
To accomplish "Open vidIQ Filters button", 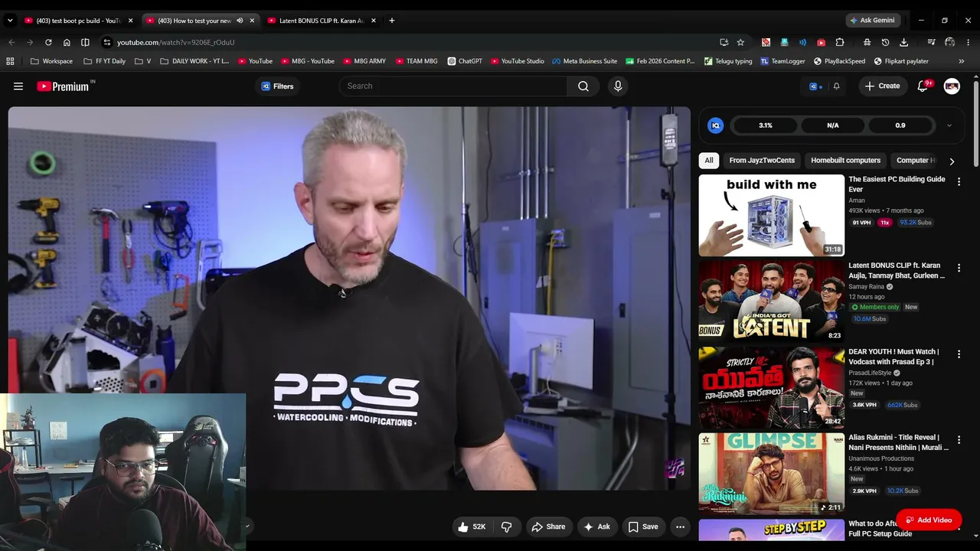I will point(277,86).
